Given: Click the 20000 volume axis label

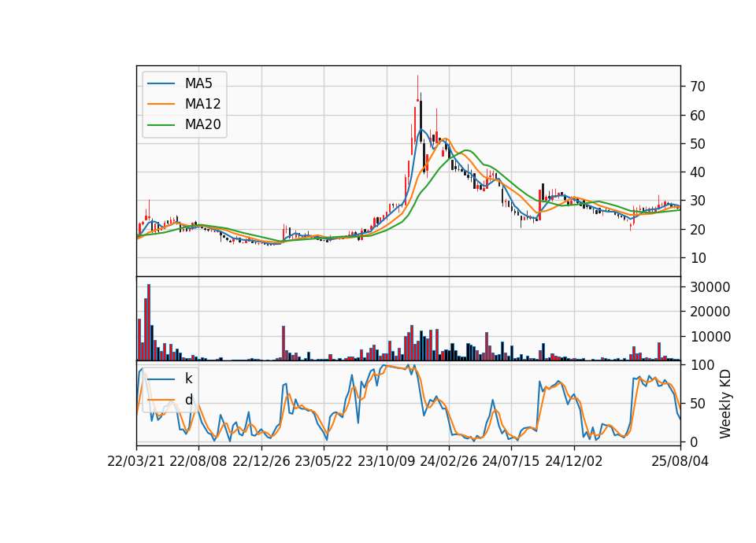Looking at the screenshot, I should tap(710, 312).
